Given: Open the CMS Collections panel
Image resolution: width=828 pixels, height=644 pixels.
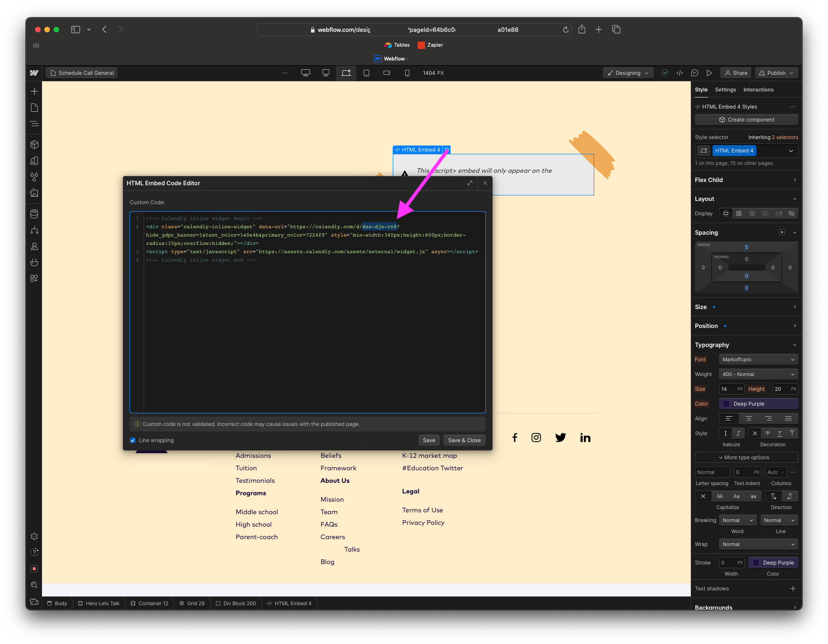Looking at the screenshot, I should (x=34, y=214).
